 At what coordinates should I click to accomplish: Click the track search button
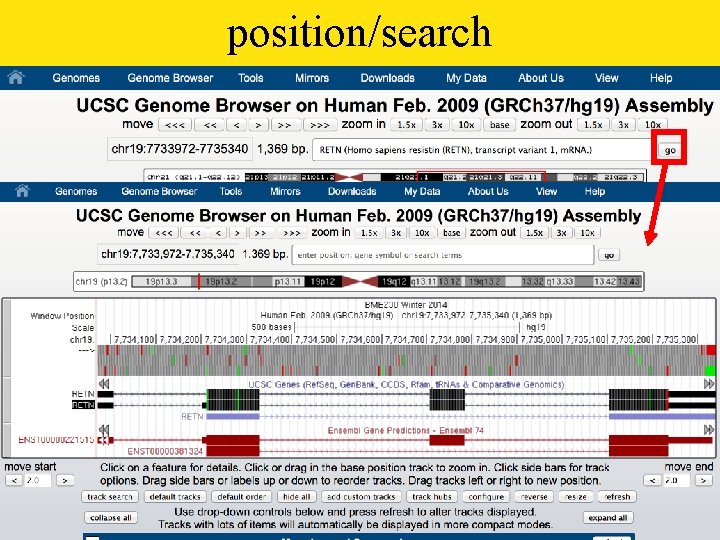tap(110, 497)
